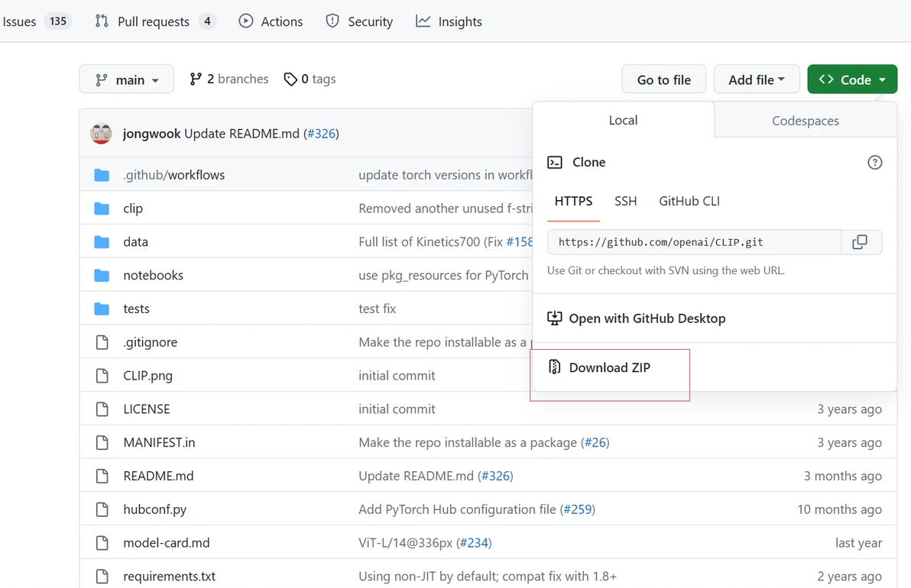
Task: Click the file icon next to LICENSE
Action: [x=102, y=409]
